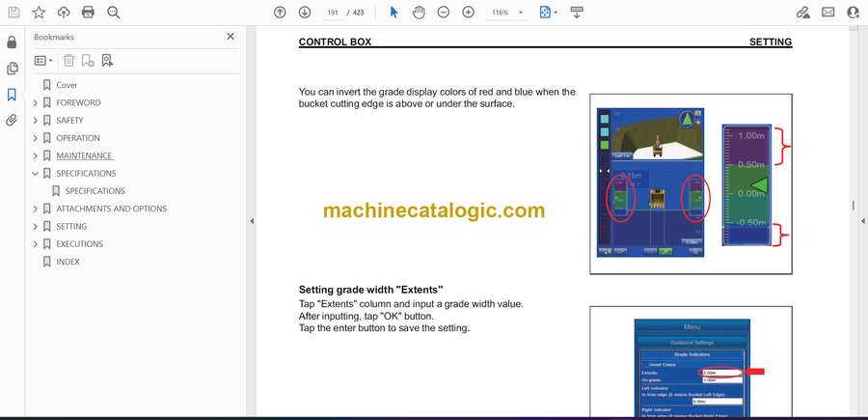Delete selected bookmark with trash icon
The width and height of the screenshot is (868, 420).
coord(68,61)
